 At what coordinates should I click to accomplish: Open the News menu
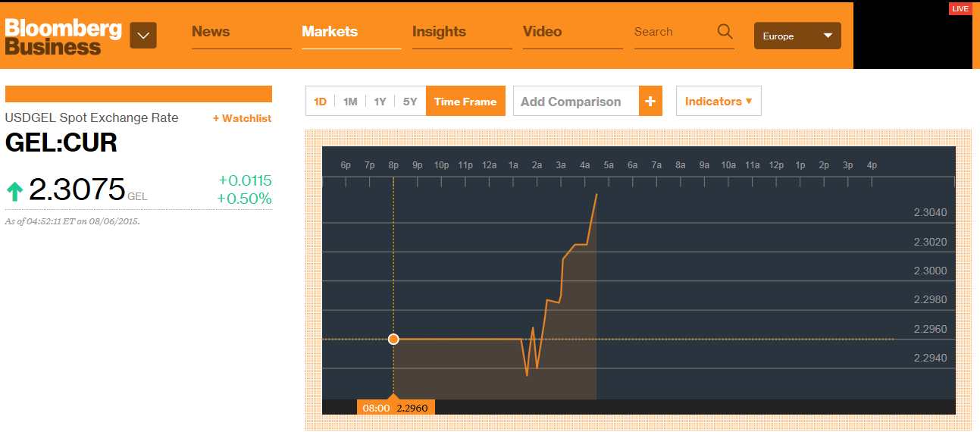(x=211, y=32)
